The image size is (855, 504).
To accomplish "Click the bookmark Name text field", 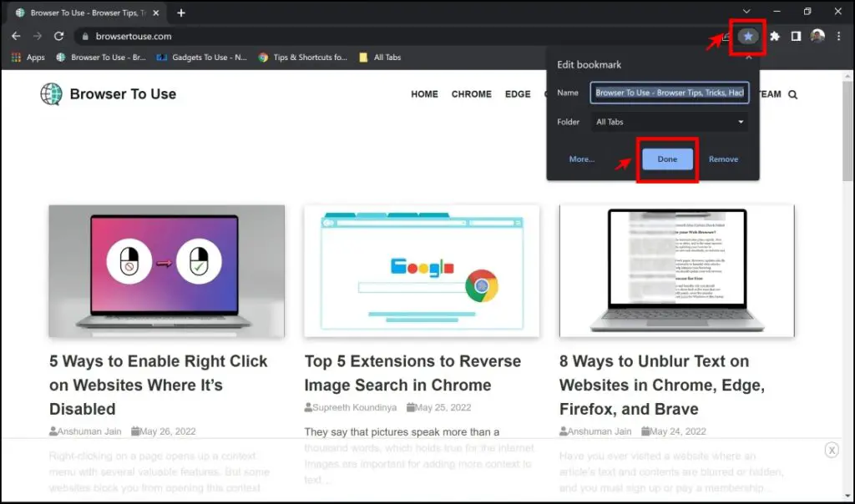I will (x=669, y=93).
